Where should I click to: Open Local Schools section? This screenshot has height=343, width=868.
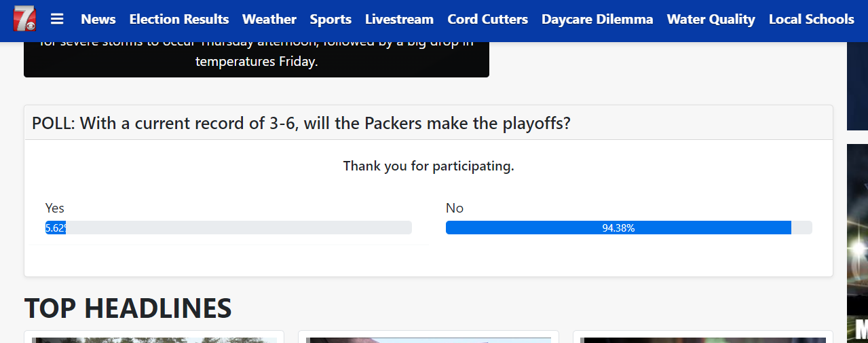point(811,19)
